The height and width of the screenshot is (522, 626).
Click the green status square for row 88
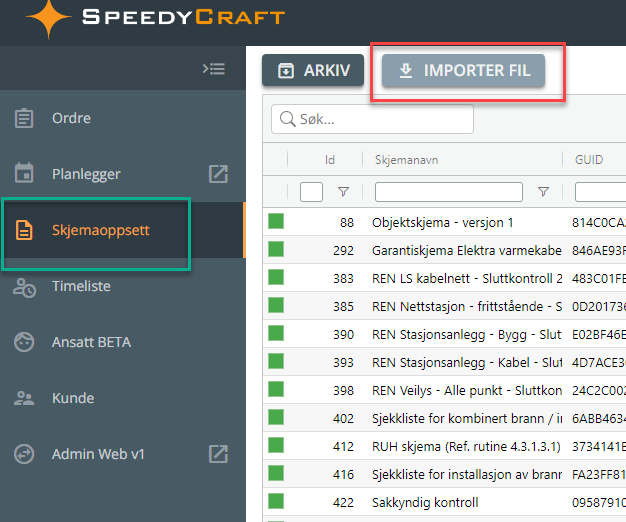[x=276, y=221]
